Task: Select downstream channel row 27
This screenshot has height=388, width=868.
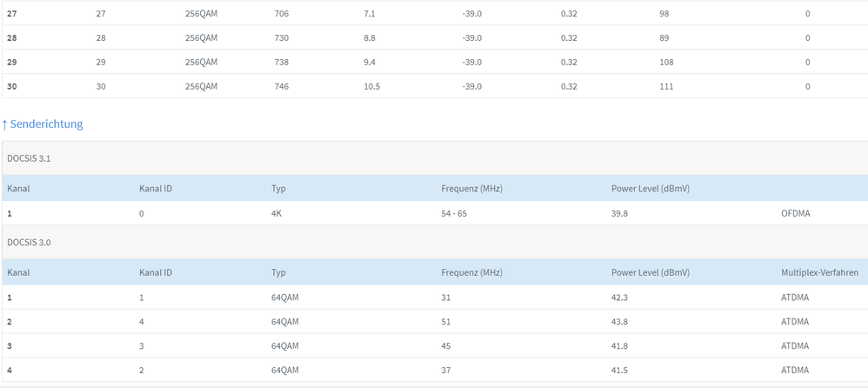Action: pyautogui.click(x=435, y=14)
